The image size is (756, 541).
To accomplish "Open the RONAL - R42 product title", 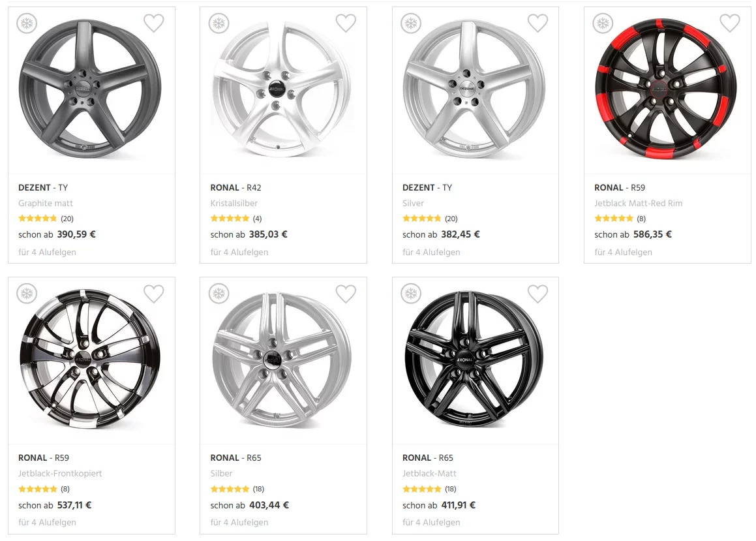I will pos(235,187).
